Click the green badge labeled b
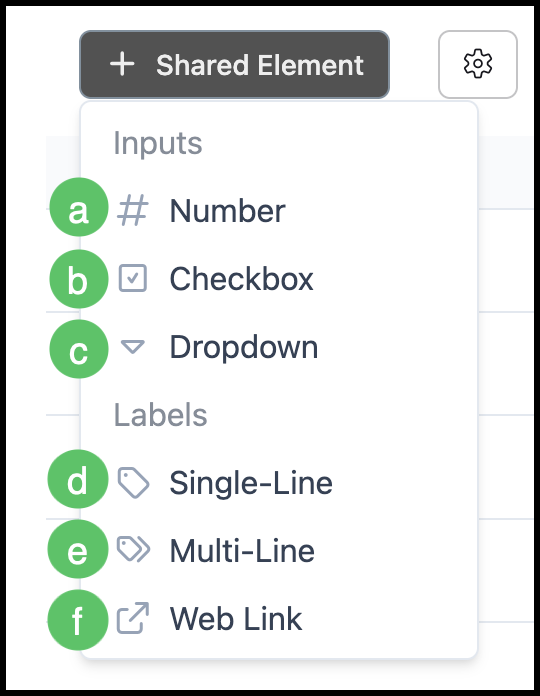The width and height of the screenshot is (540, 696). [79, 279]
